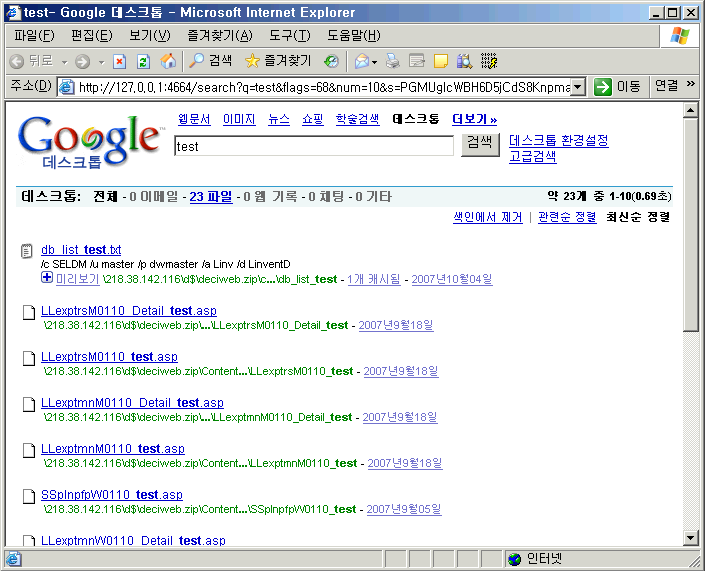Open db_list_test.txt result link
This screenshot has width=705, height=571.
coord(81,250)
